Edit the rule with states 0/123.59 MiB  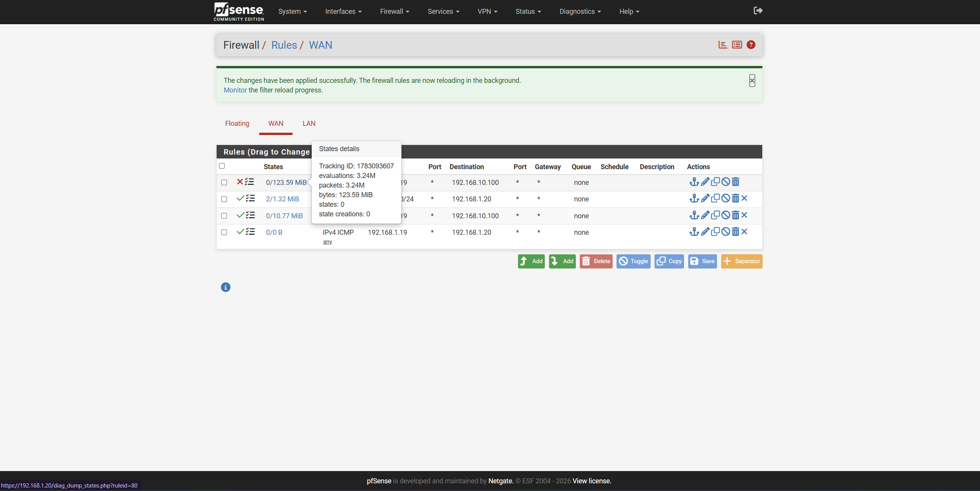(705, 182)
